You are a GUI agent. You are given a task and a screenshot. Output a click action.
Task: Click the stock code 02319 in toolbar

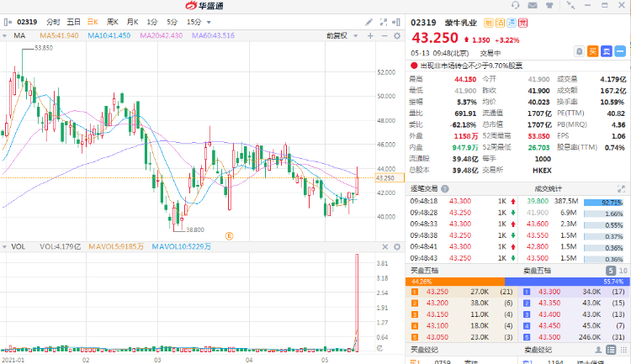coord(27,22)
